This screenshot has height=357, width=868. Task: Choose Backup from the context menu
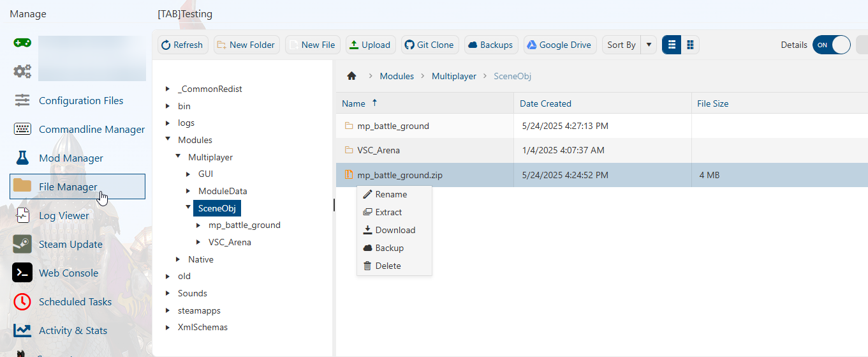[394, 248]
